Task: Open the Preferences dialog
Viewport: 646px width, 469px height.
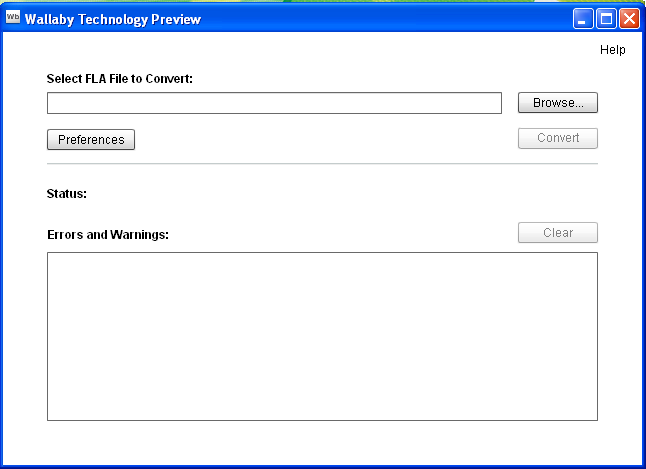Action: tap(91, 140)
